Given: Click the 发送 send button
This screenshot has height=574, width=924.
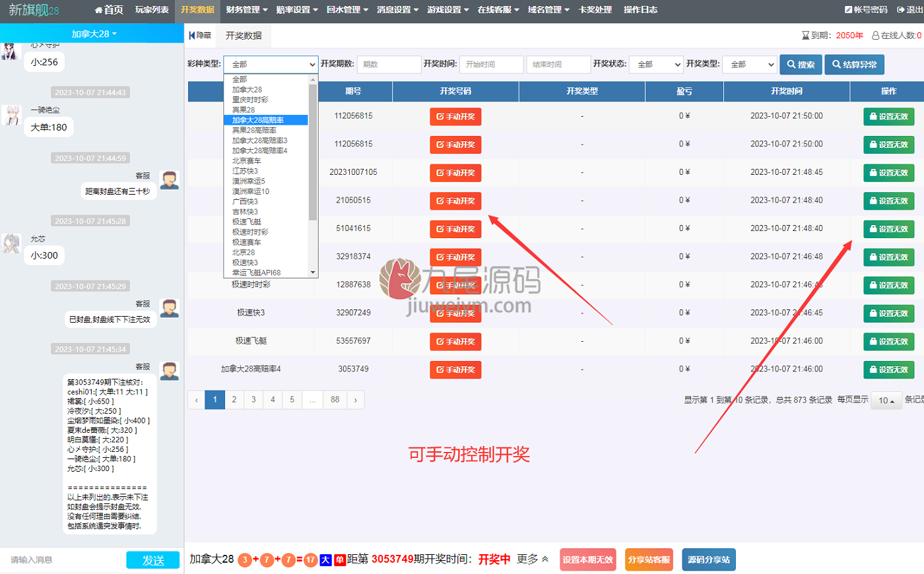Looking at the screenshot, I should [153, 560].
